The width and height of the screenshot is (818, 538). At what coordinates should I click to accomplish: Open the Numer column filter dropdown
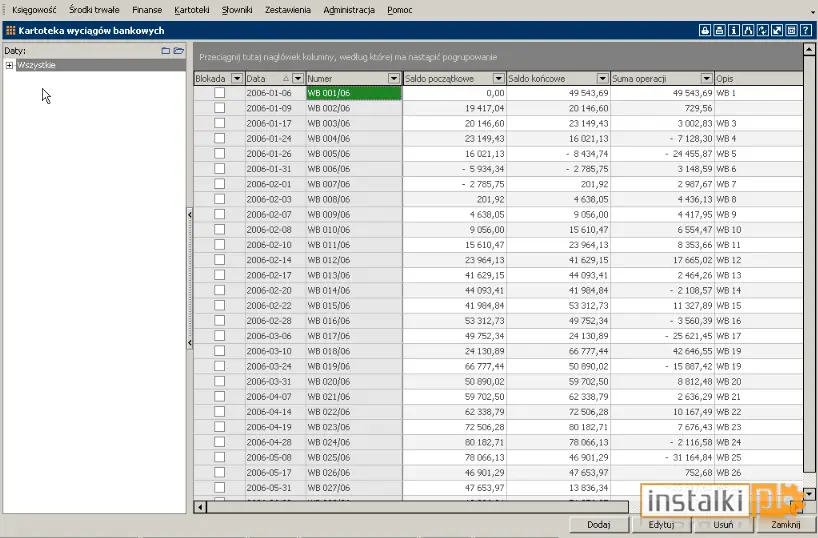tap(394, 78)
